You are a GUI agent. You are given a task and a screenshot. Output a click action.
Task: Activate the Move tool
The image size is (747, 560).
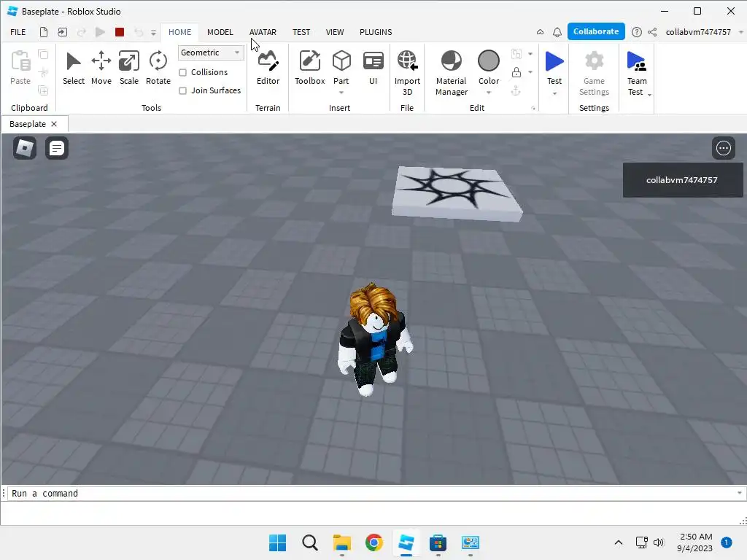pyautogui.click(x=101, y=68)
